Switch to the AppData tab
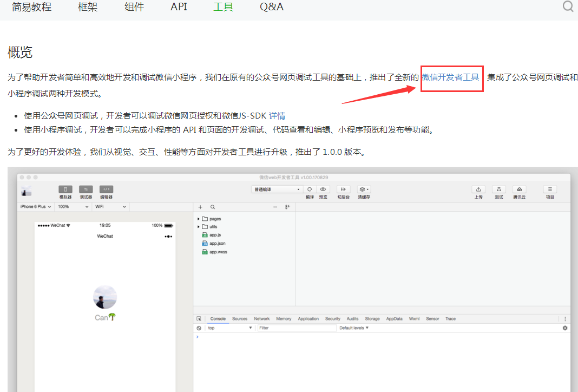 click(394, 318)
